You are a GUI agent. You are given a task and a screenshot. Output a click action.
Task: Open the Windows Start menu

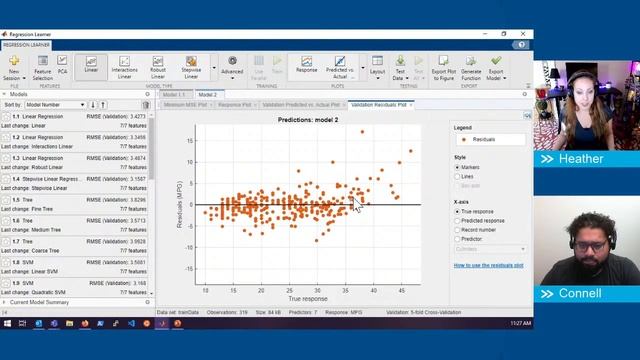coord(7,323)
